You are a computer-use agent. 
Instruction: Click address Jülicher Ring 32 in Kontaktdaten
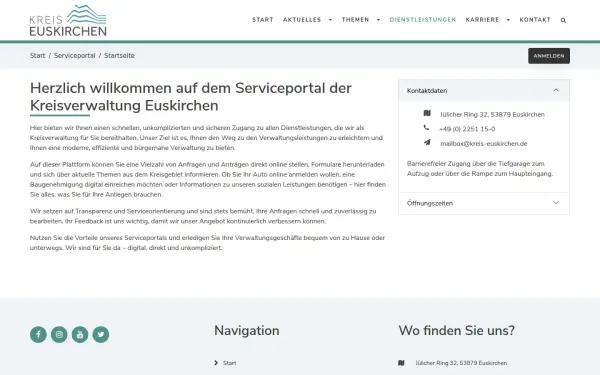tap(492, 114)
